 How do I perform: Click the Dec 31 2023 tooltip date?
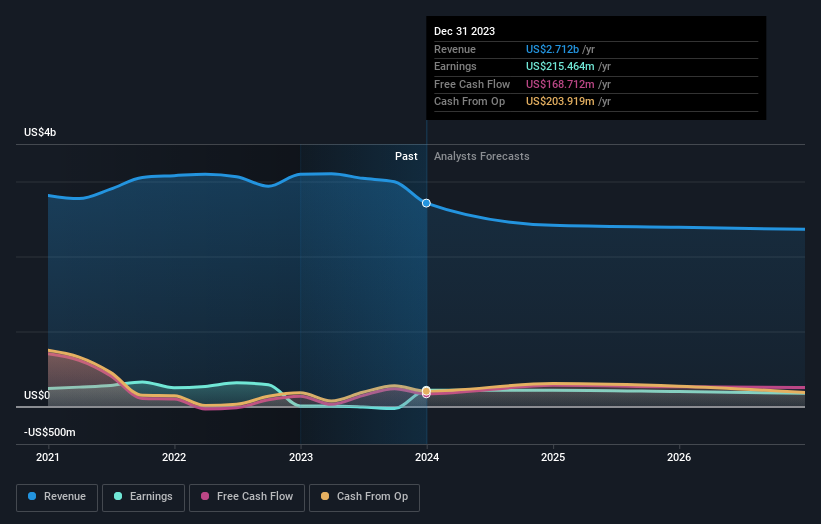[464, 31]
